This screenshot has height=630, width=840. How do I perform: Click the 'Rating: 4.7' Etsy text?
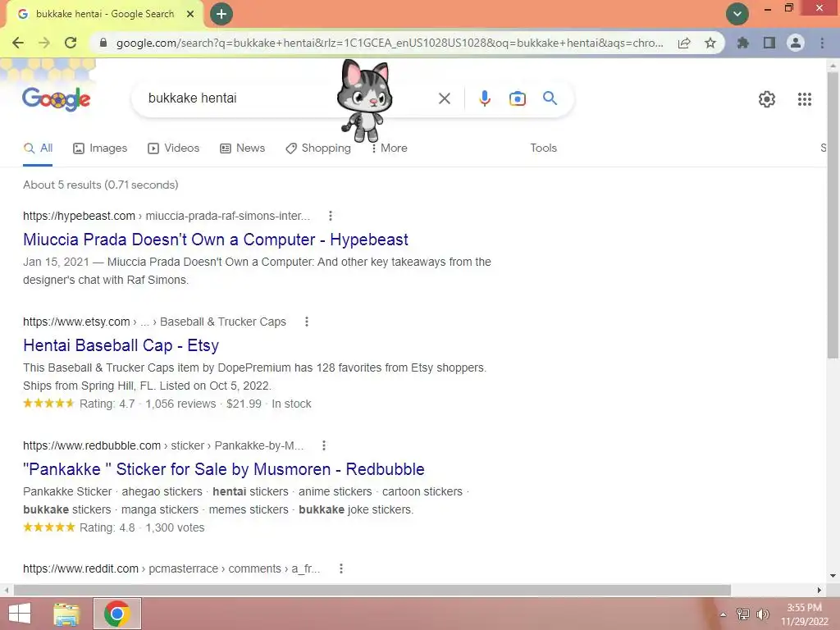(x=107, y=404)
